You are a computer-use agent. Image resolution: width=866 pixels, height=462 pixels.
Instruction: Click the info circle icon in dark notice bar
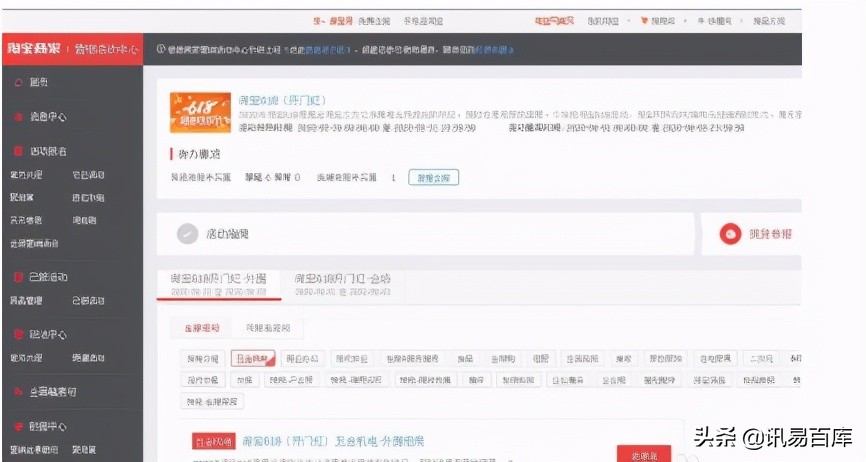click(161, 49)
